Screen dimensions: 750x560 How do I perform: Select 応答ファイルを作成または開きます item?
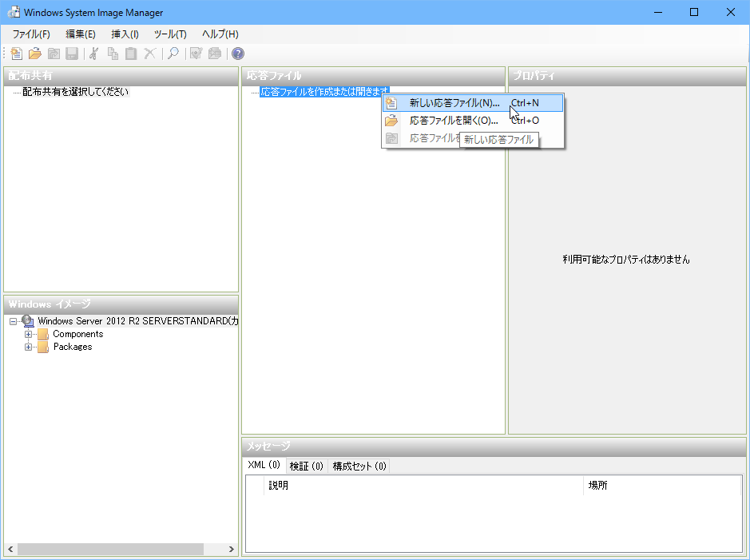[325, 91]
